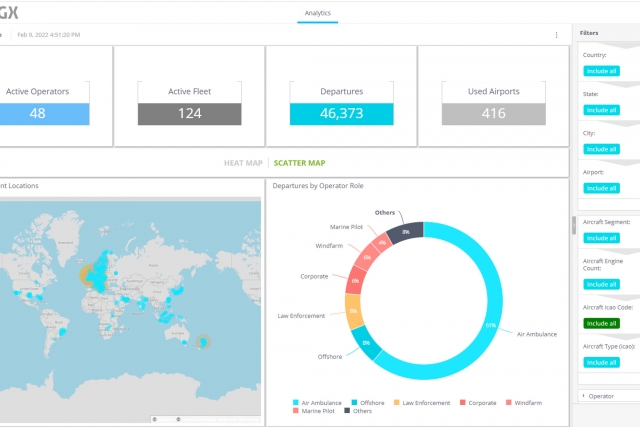Click the Used Airports value 416
Viewport: 640px width, 427px height.
(493, 113)
